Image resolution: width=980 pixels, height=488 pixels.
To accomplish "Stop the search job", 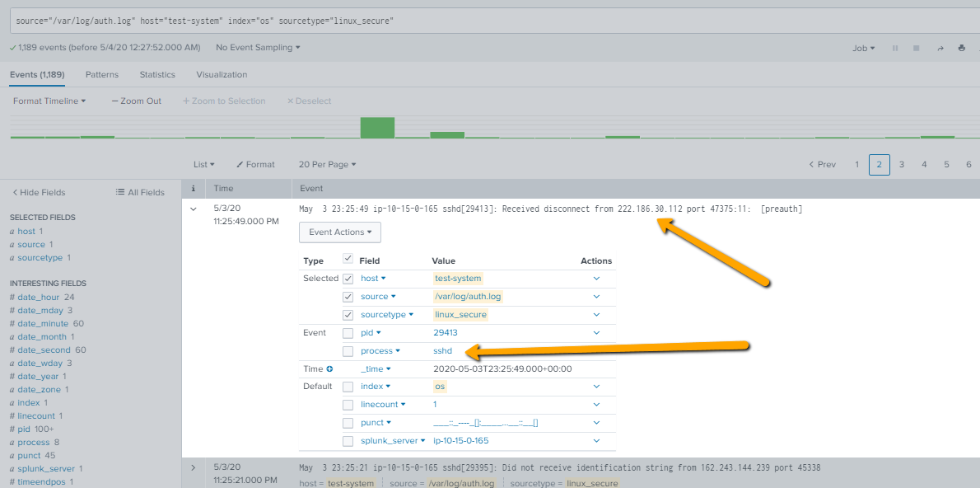I will (x=916, y=48).
